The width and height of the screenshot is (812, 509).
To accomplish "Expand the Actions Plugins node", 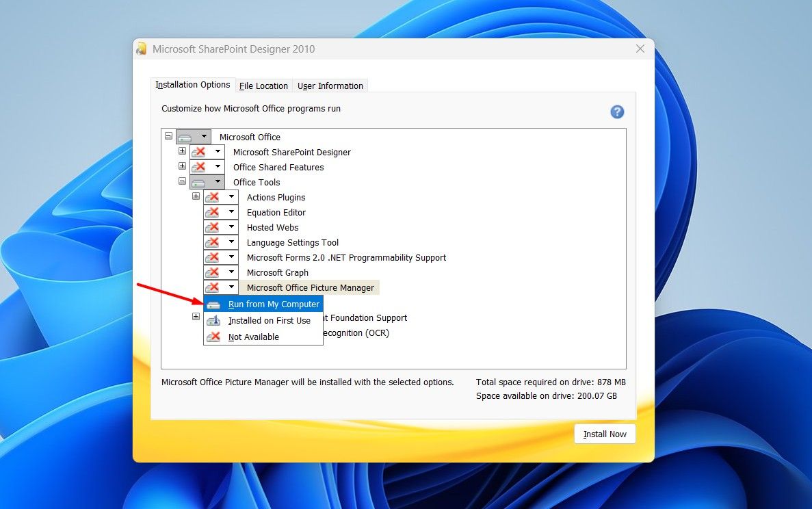I will 196,196.
